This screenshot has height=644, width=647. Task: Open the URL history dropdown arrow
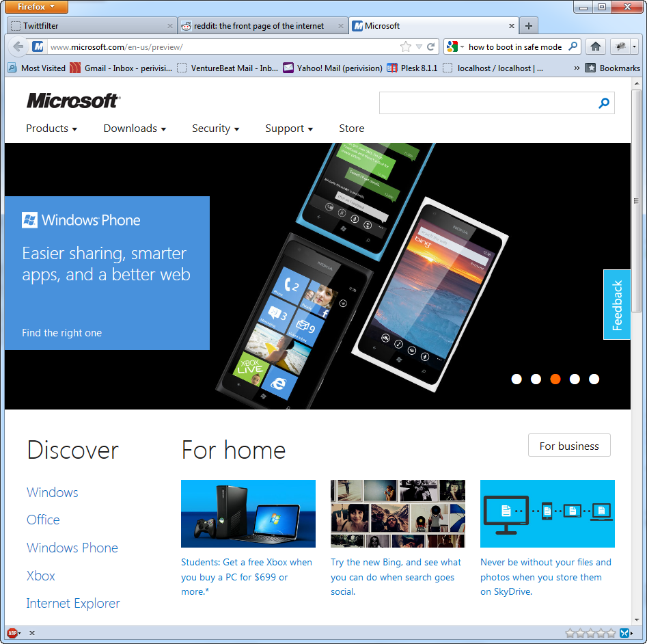tap(419, 46)
